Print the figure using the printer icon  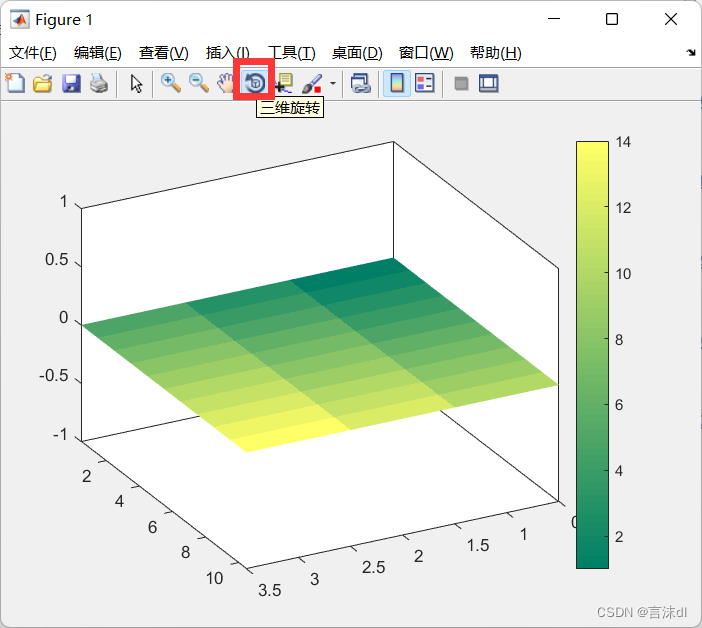click(98, 84)
